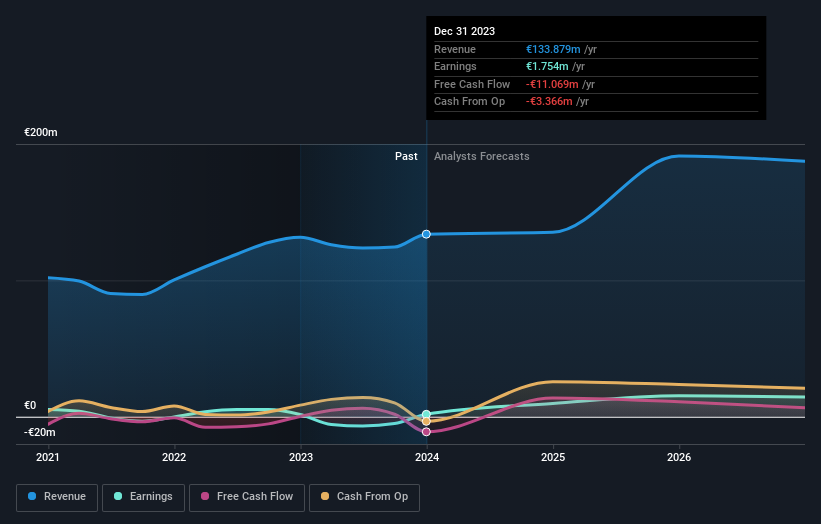821x524 pixels.
Task: Click the 2024 x-axis label
Action: point(427,457)
